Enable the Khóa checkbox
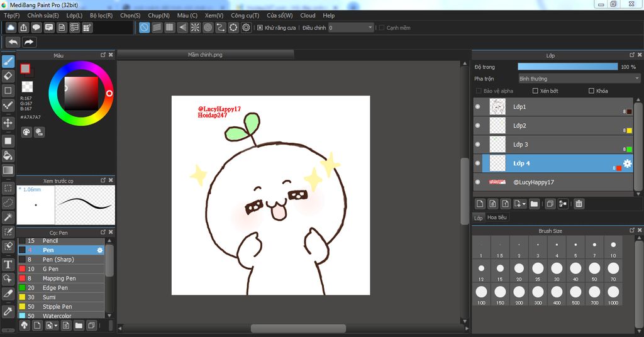This screenshot has height=337, width=644. [x=591, y=91]
